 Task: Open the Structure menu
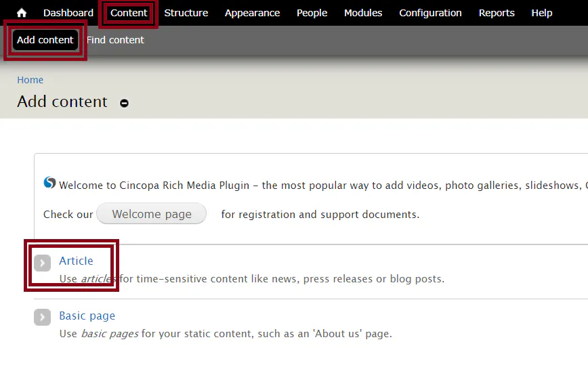click(x=186, y=13)
